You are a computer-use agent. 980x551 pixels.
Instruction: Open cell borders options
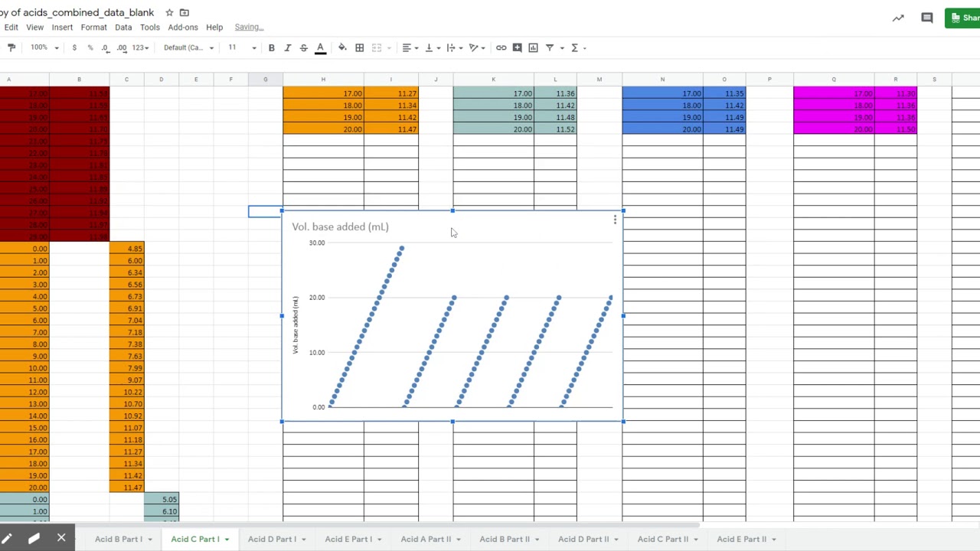(359, 47)
